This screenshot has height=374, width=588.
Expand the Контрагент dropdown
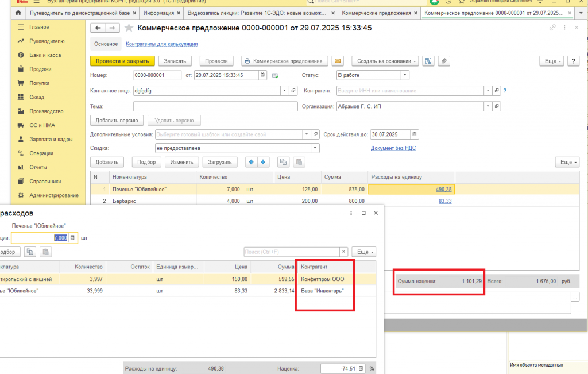pos(488,91)
